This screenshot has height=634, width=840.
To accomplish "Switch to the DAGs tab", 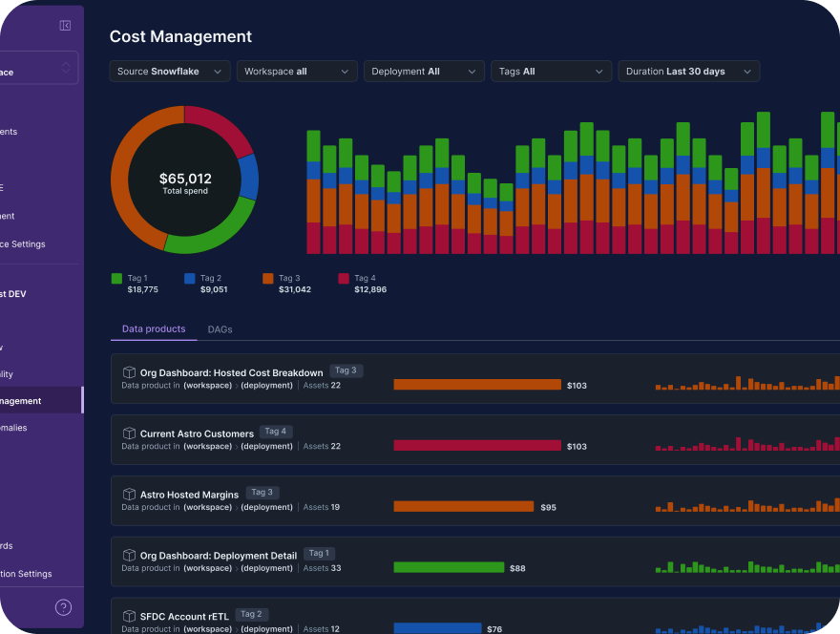I will [220, 329].
